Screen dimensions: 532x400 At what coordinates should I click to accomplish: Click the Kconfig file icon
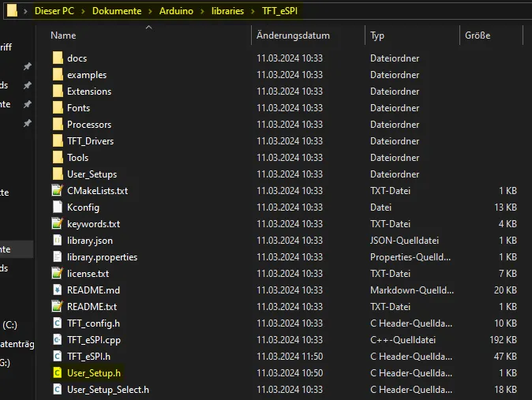(57, 207)
